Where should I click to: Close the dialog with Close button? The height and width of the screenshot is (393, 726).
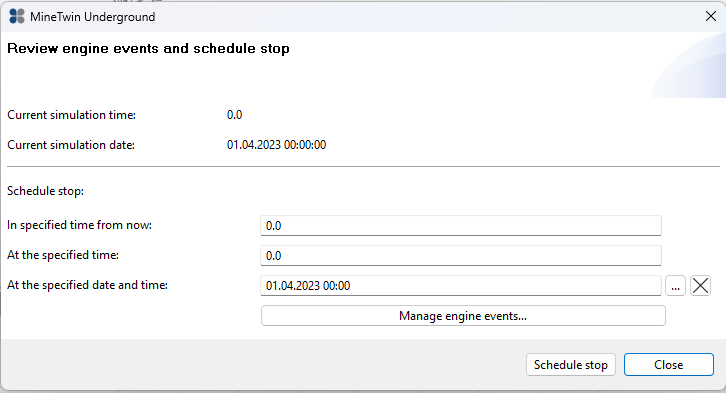(669, 365)
